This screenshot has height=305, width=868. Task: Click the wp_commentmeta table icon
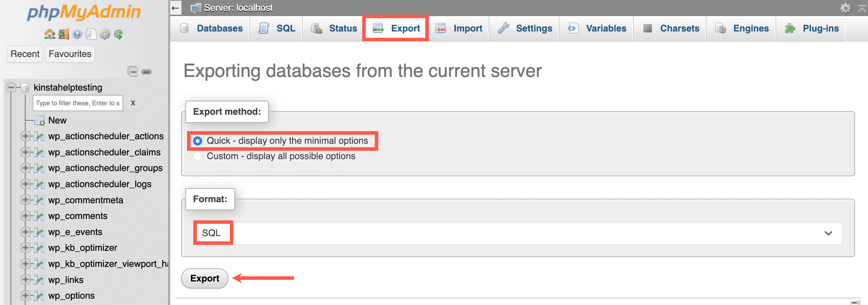point(40,200)
